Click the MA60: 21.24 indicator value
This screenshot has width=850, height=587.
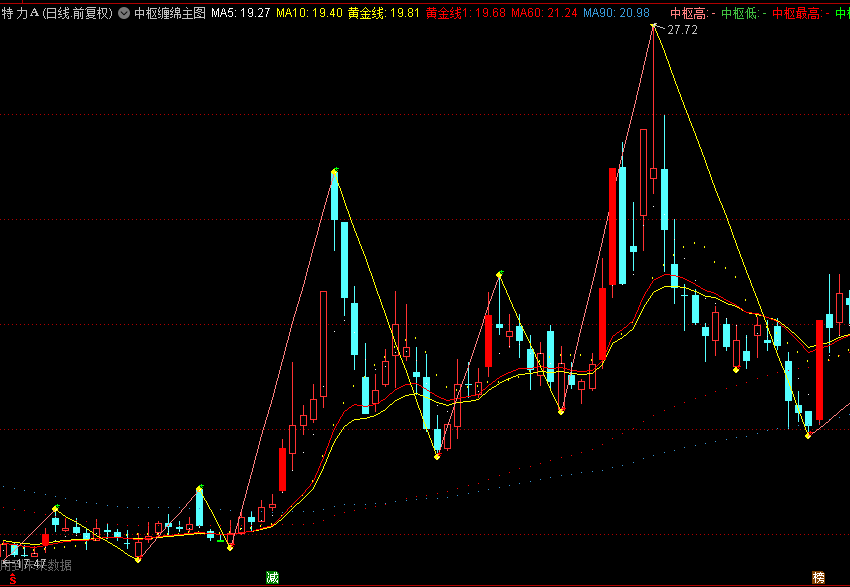(544, 13)
